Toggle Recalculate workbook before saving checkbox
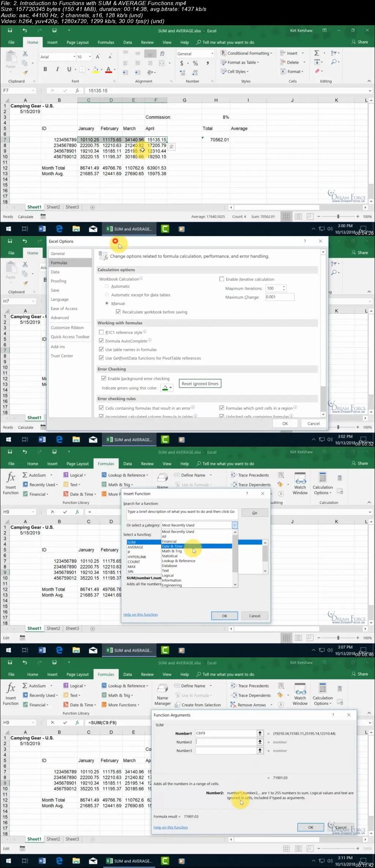 [118, 312]
